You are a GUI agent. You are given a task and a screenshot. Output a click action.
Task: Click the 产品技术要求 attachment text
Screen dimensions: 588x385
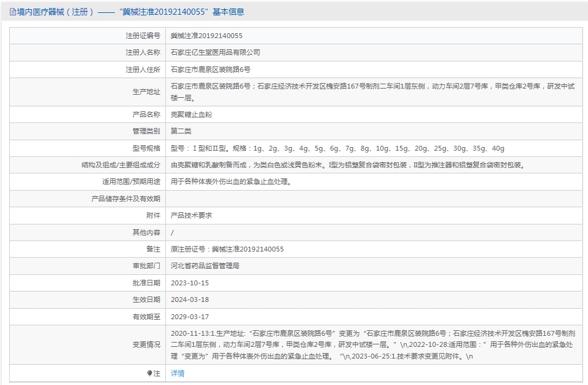[191, 215]
